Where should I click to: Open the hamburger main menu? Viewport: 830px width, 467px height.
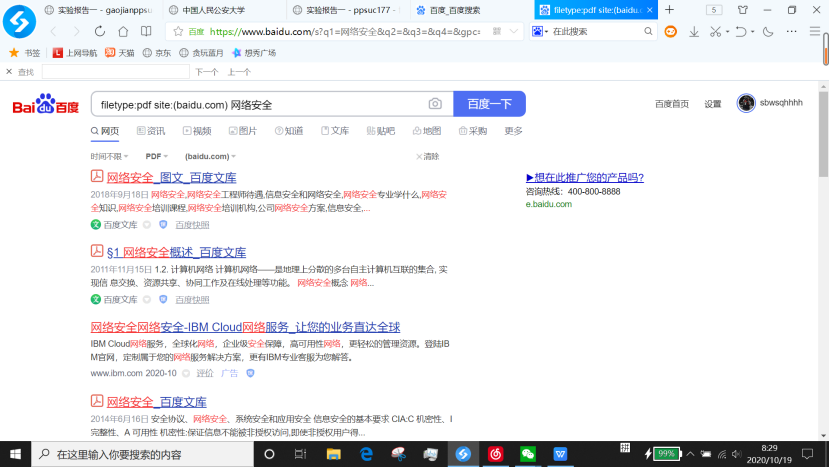coord(815,32)
